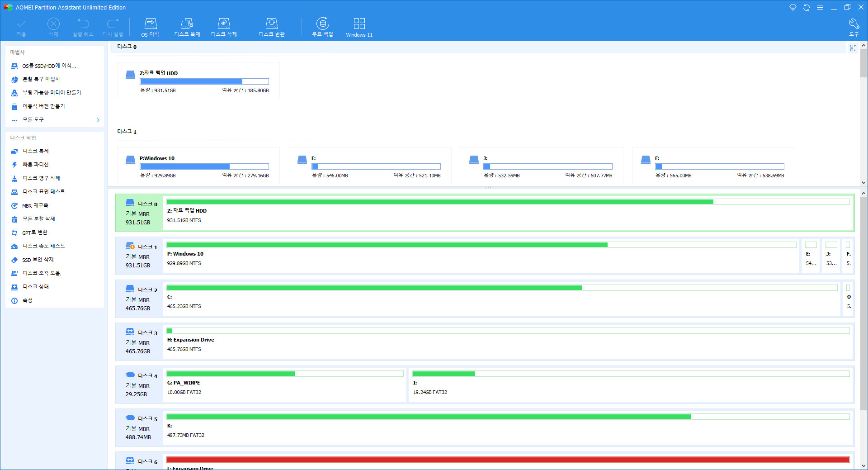Select 디스크 2 header in disk map
Screen dimensions: 868x470
pos(139,299)
